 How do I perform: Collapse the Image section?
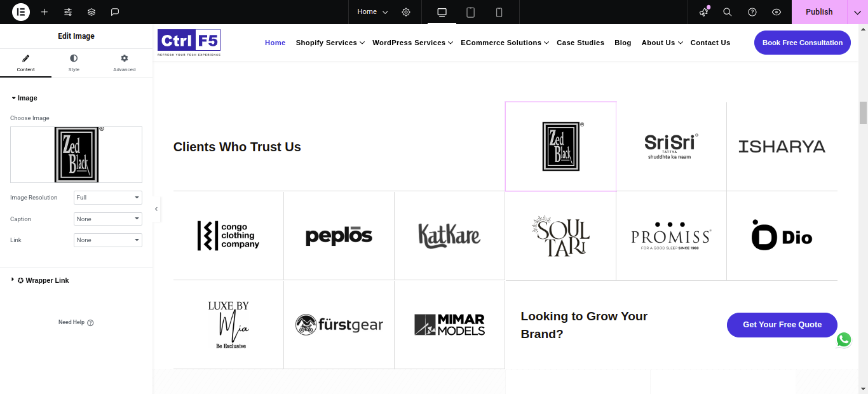click(x=24, y=98)
